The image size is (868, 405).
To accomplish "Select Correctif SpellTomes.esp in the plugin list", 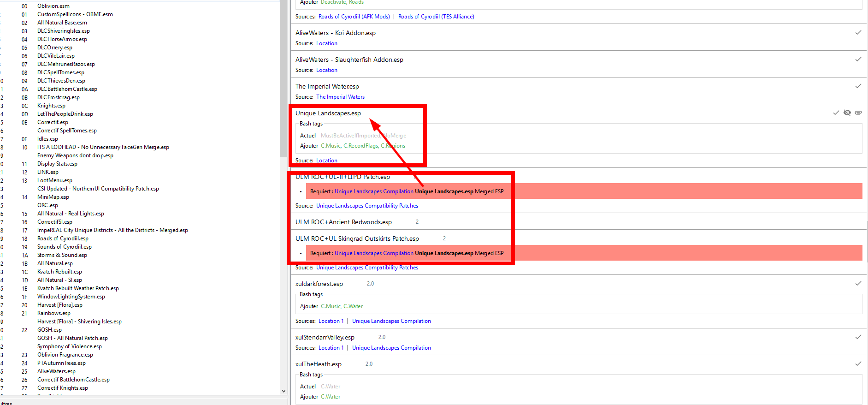I will coord(67,131).
